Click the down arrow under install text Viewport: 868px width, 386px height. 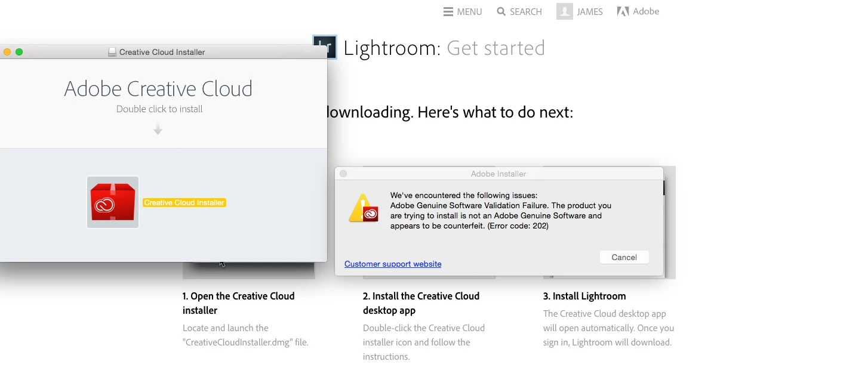158,128
